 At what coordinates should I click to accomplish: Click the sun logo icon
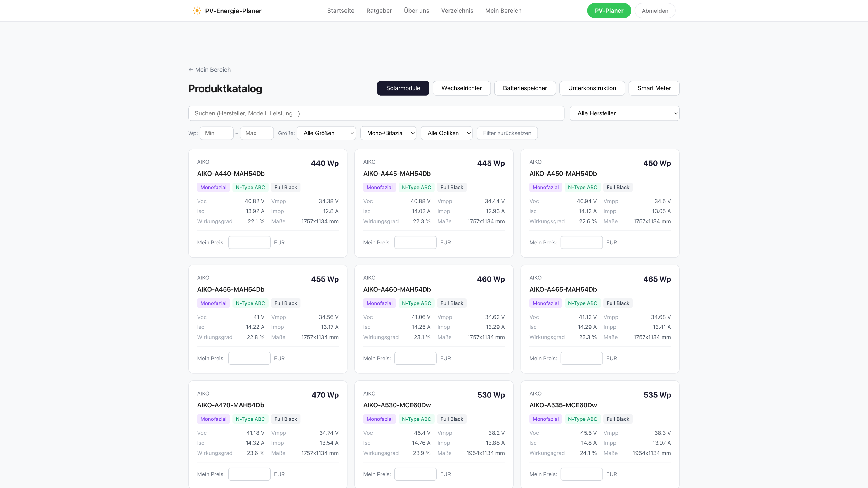pos(197,11)
